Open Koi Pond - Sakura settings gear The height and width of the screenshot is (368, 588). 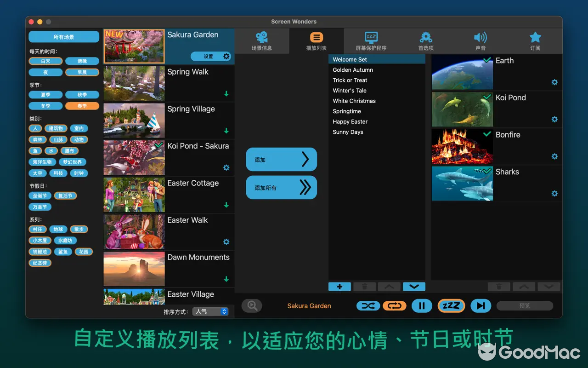click(x=226, y=167)
